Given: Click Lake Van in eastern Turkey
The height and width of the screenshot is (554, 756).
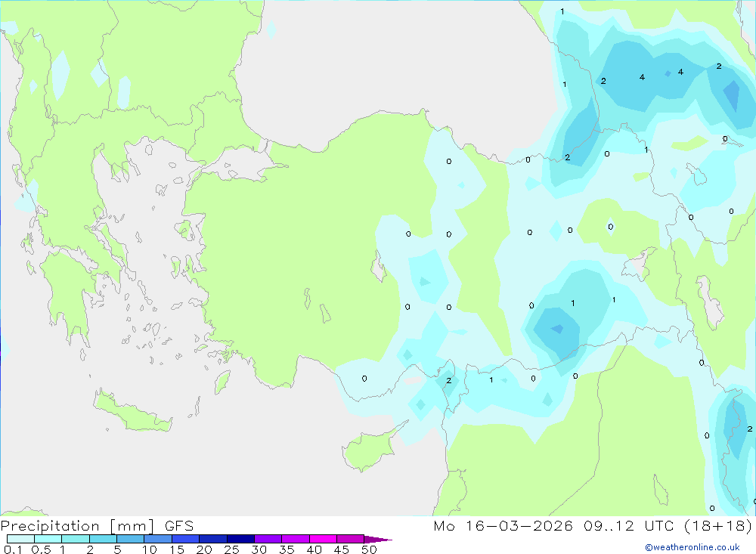Looking at the screenshot, I should click(639, 265).
